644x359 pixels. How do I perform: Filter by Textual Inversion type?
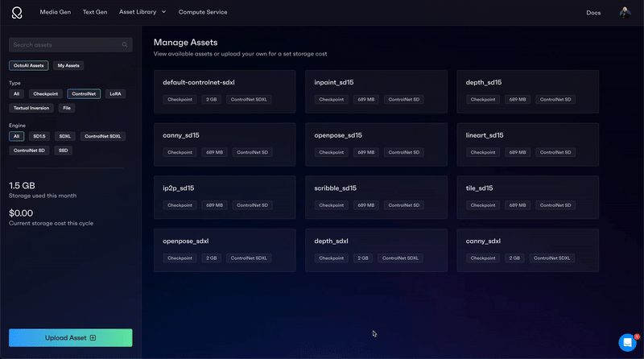pos(31,108)
